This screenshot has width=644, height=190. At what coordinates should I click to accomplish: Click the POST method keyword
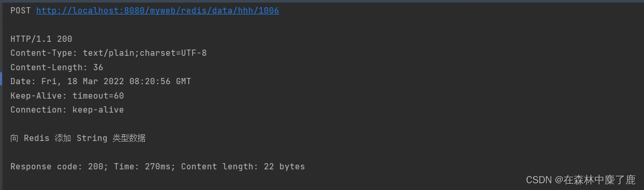pyautogui.click(x=21, y=10)
